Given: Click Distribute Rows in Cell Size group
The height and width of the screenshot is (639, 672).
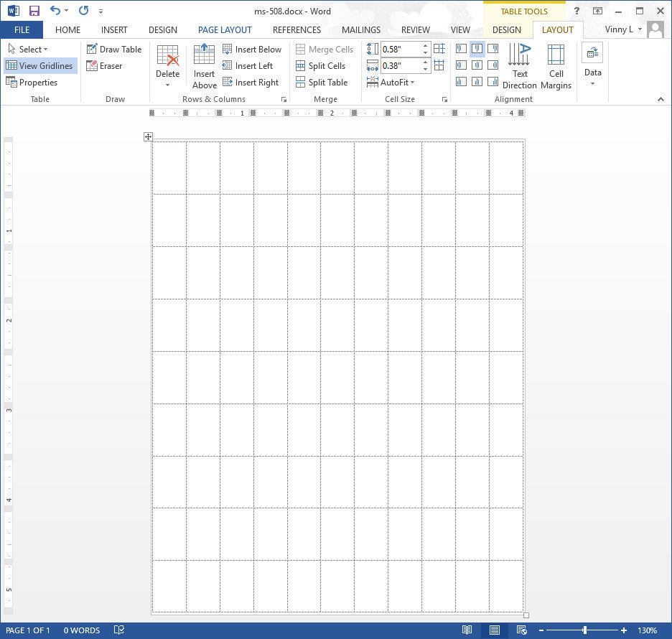Looking at the screenshot, I should pos(439,49).
